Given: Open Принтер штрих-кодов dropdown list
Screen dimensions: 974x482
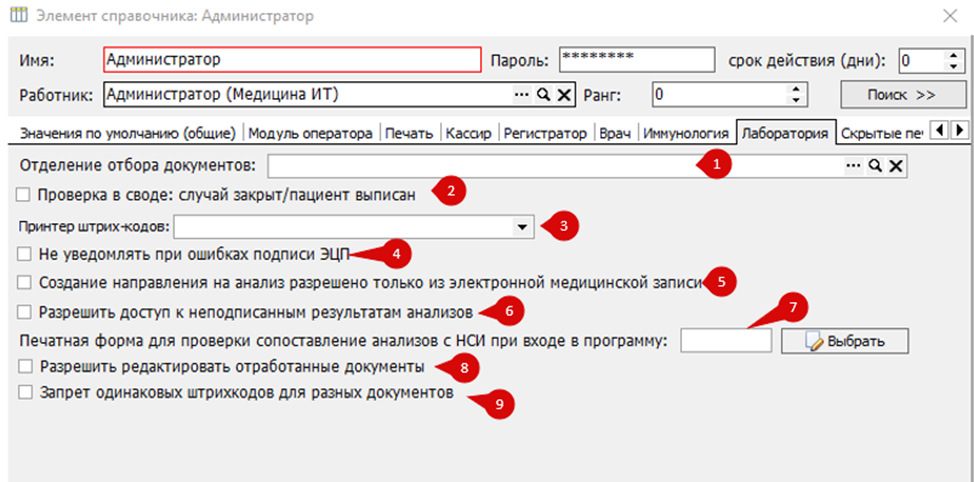Looking at the screenshot, I should pos(521,227).
